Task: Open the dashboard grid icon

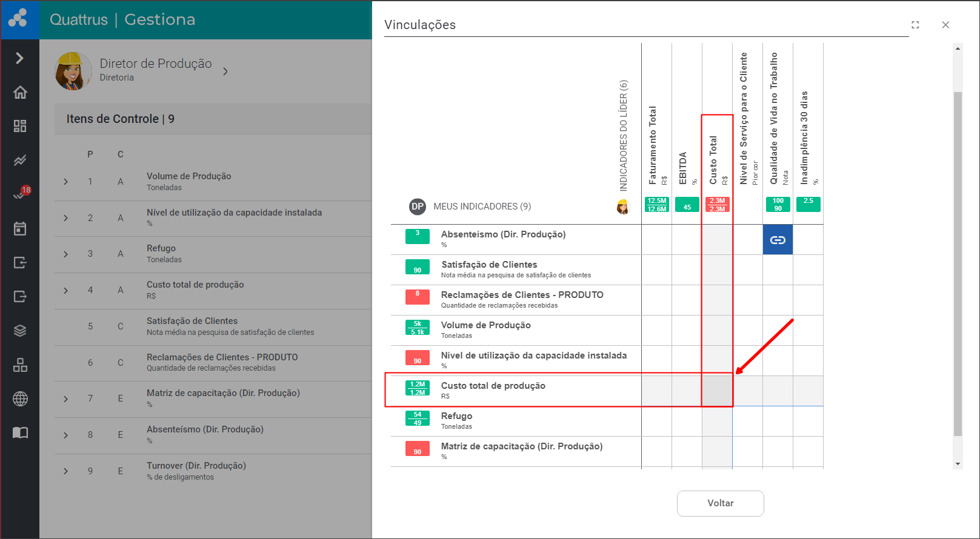Action: tap(20, 126)
